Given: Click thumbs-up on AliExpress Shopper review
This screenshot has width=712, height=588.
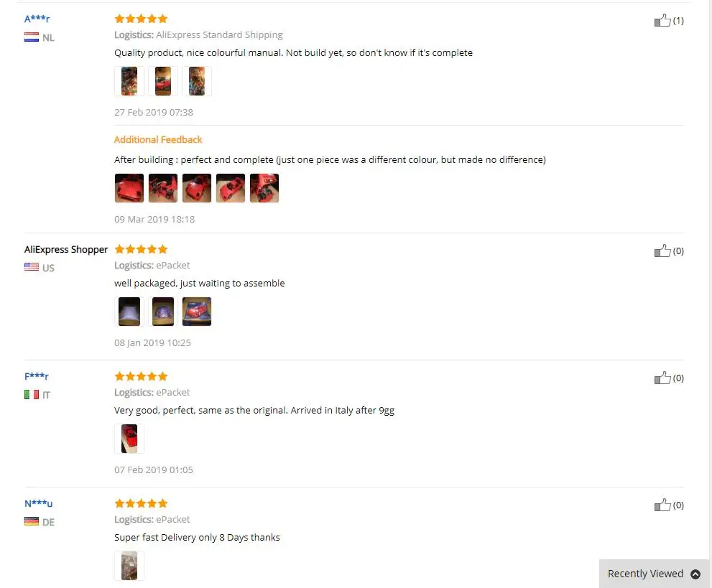Looking at the screenshot, I should (662, 251).
